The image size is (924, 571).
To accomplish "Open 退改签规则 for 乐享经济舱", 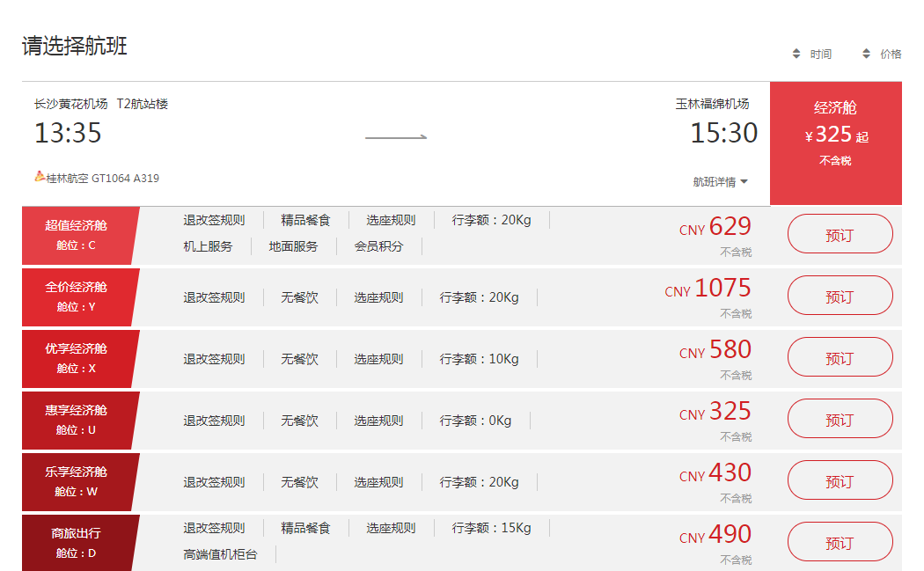I will pos(214,483).
